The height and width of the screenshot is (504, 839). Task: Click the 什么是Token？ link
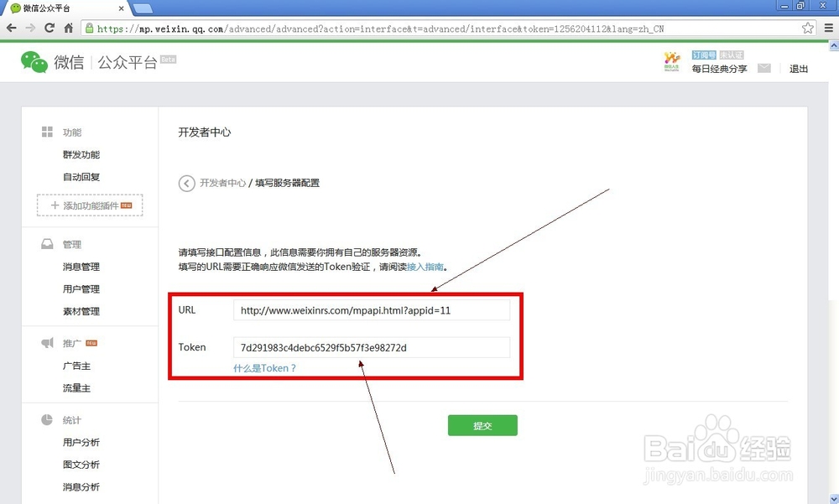265,368
